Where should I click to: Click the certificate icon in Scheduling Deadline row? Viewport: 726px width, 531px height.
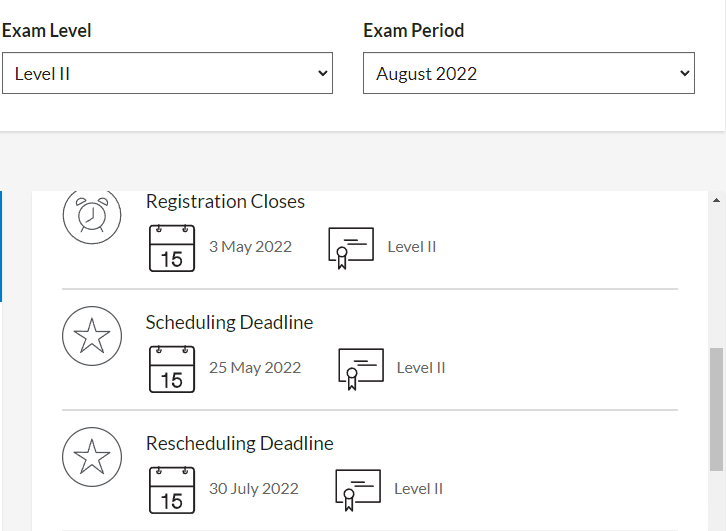click(360, 369)
